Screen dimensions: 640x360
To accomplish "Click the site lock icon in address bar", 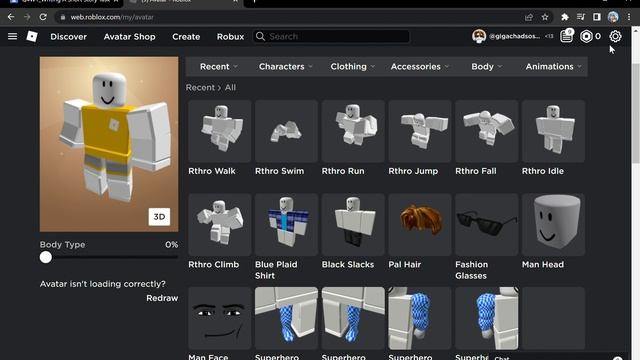I will click(62, 17).
